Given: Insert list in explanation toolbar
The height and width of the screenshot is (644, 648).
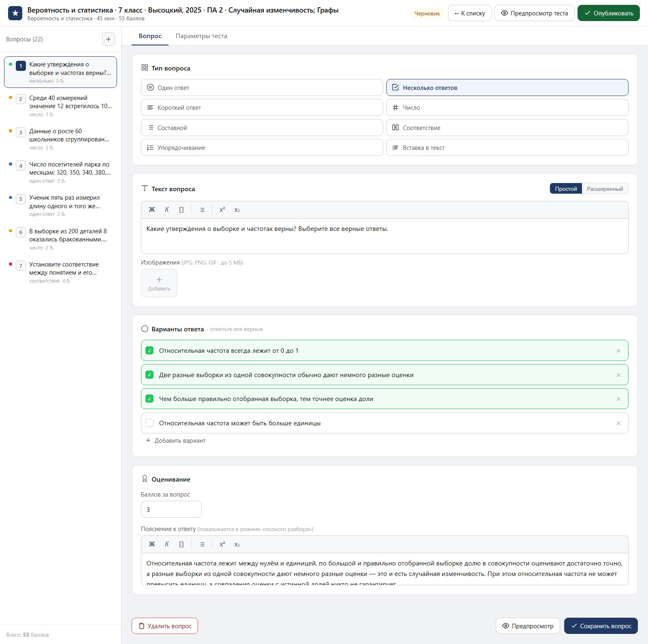Looking at the screenshot, I should [202, 544].
